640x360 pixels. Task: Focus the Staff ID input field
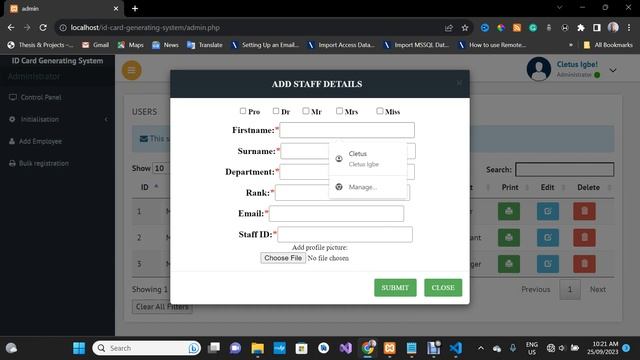click(345, 234)
